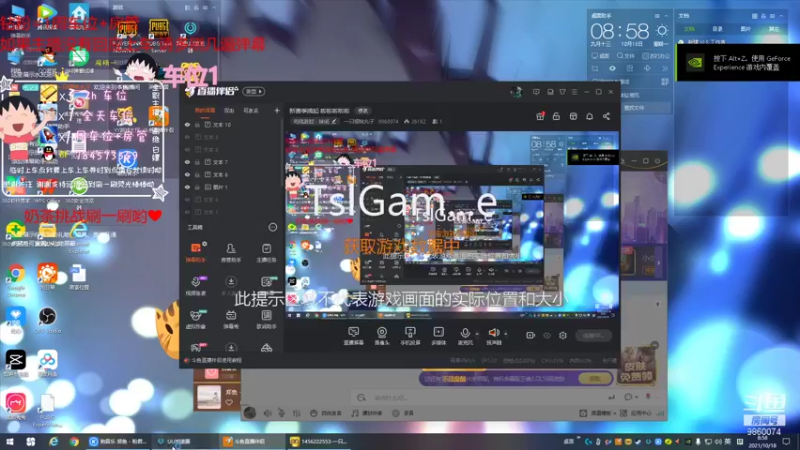Image resolution: width=800 pixels, height=450 pixels.
Task: Click the GeForce Experience overlay notification
Action: (x=738, y=63)
